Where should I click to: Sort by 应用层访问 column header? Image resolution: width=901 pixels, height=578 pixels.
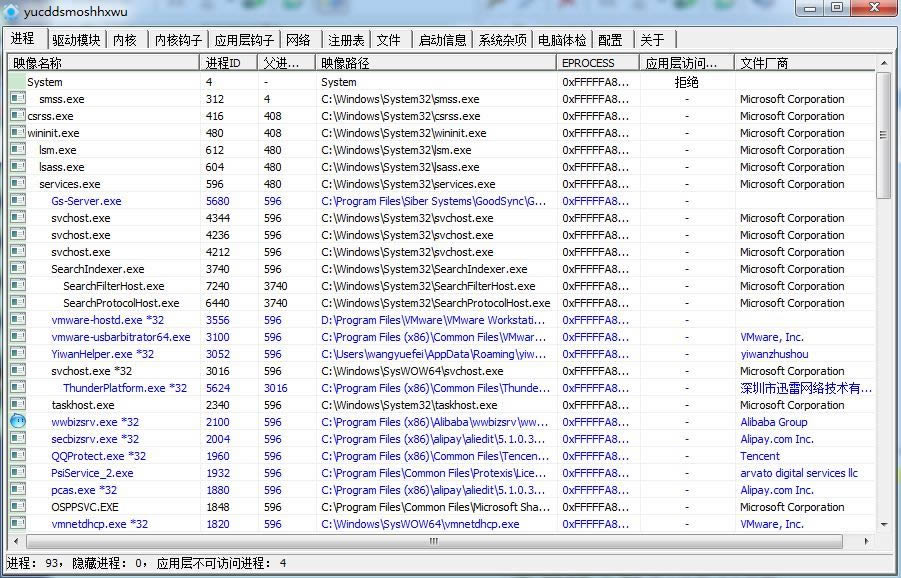tap(687, 63)
